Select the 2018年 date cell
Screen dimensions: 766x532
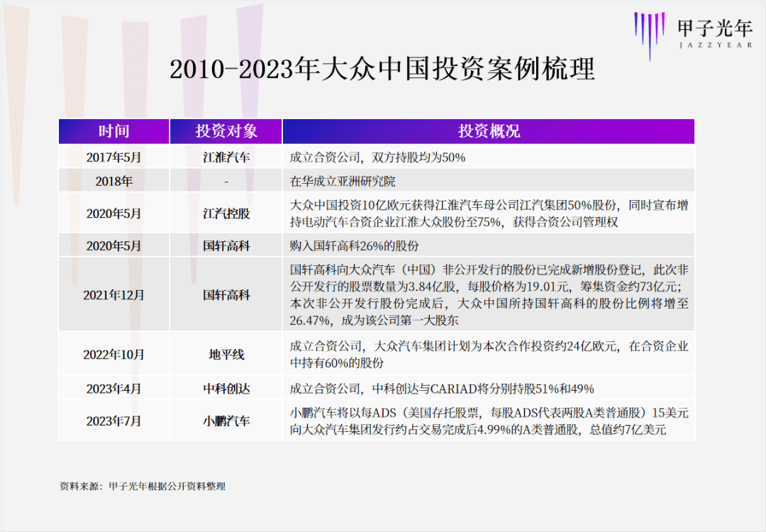pyautogui.click(x=113, y=182)
